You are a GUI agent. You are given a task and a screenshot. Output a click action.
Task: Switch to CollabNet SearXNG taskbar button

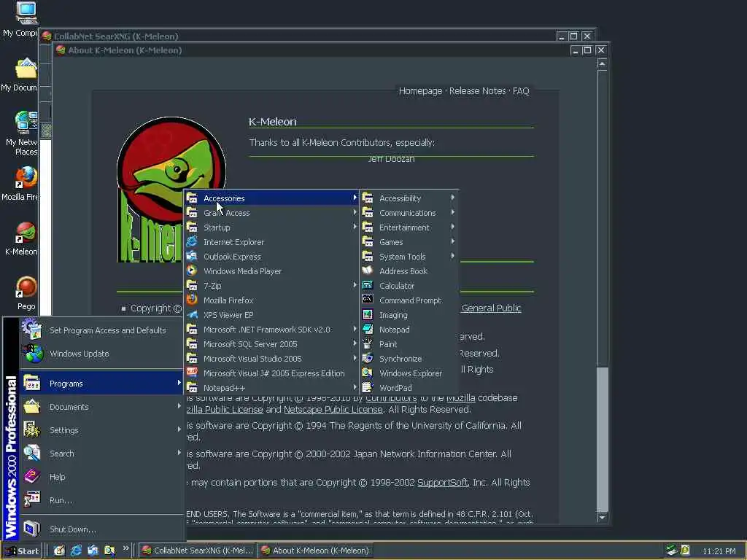198,551
